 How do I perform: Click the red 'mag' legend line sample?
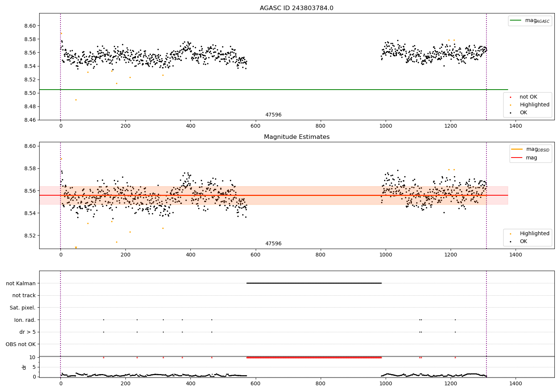pos(517,158)
